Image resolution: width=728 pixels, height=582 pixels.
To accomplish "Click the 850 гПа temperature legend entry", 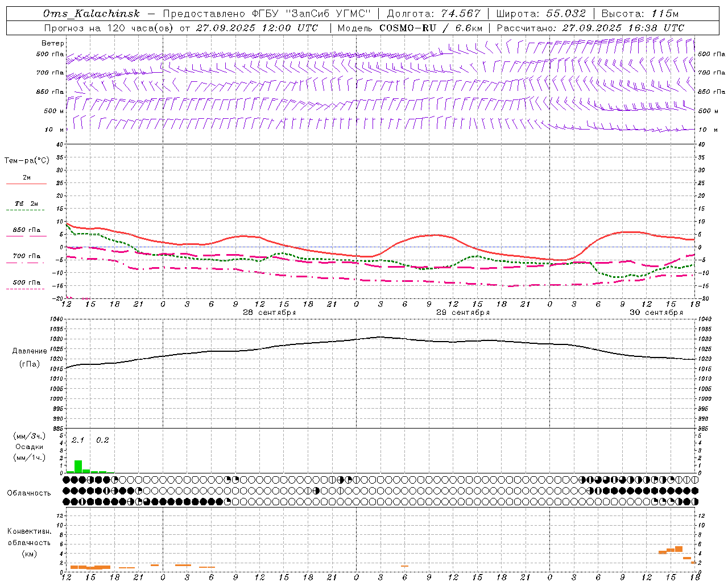I will (x=26, y=231).
